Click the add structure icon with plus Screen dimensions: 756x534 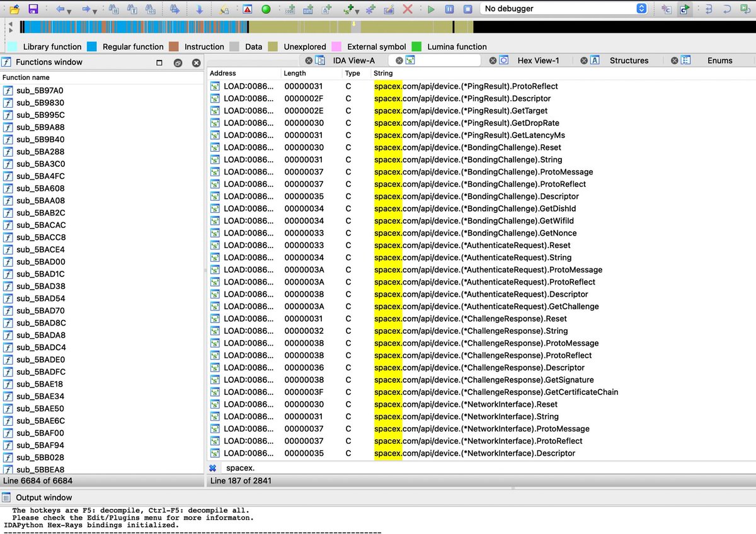(x=308, y=9)
